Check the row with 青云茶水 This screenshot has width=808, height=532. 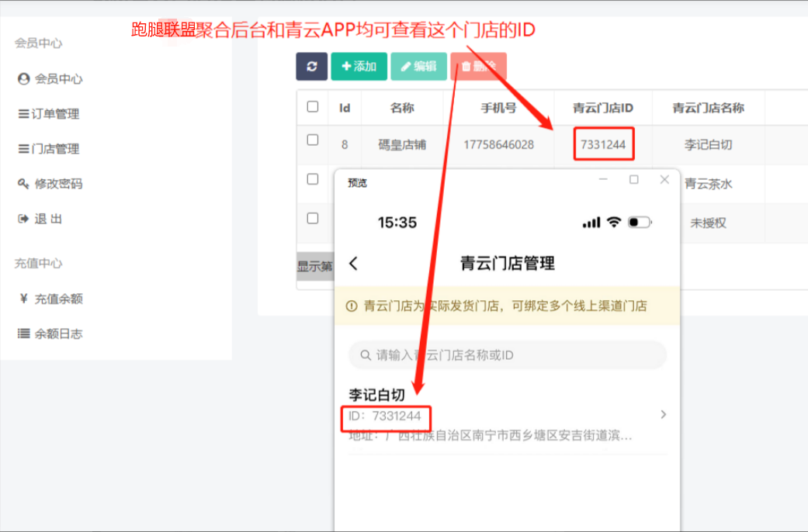pyautogui.click(x=312, y=179)
